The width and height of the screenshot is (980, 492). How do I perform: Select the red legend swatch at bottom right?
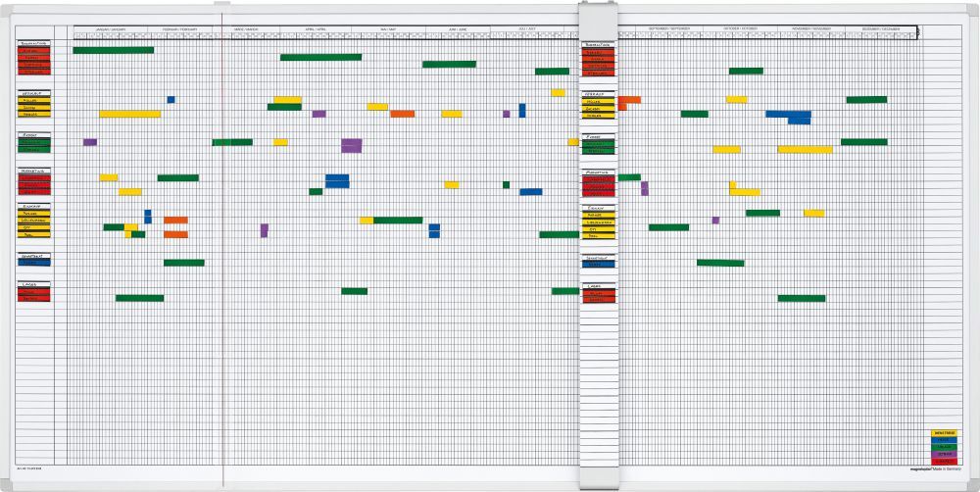(945, 462)
